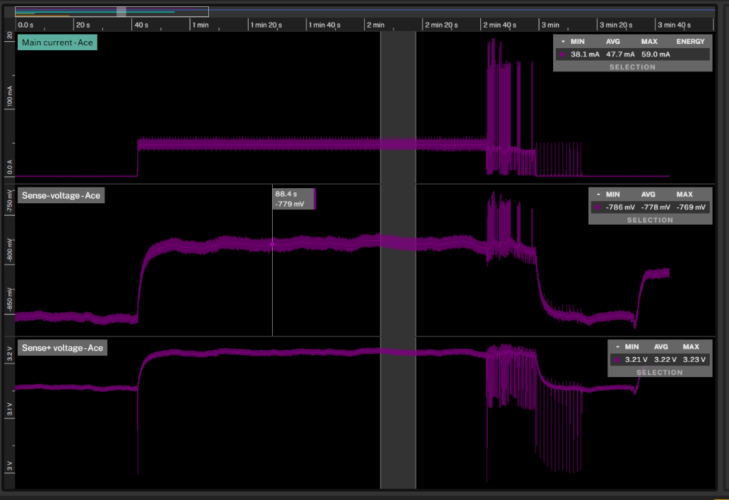Click the 88.4 s cursor readout tooltip
Screen dimensions: 729x500
point(293,199)
